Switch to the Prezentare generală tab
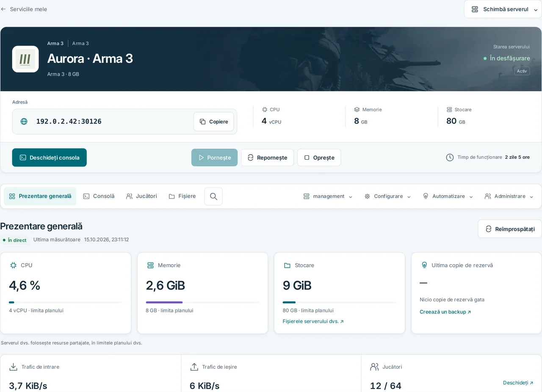The height and width of the screenshot is (392, 542). tap(40, 196)
